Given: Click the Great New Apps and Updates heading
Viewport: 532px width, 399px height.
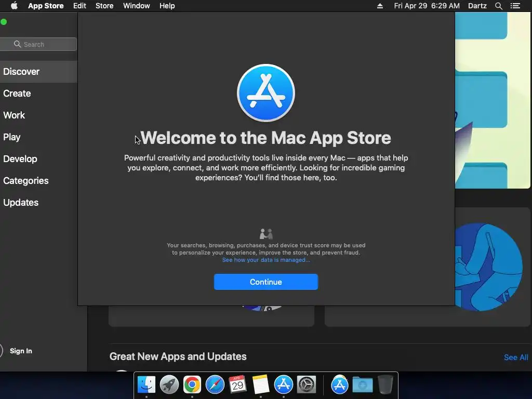Looking at the screenshot, I should [178, 356].
